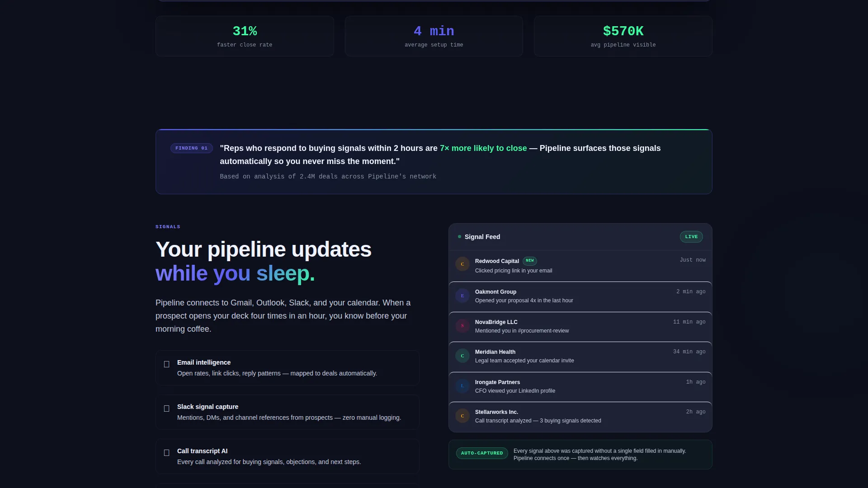
Task: Click the 'while you sleep.' gradient heading
Action: (235, 273)
